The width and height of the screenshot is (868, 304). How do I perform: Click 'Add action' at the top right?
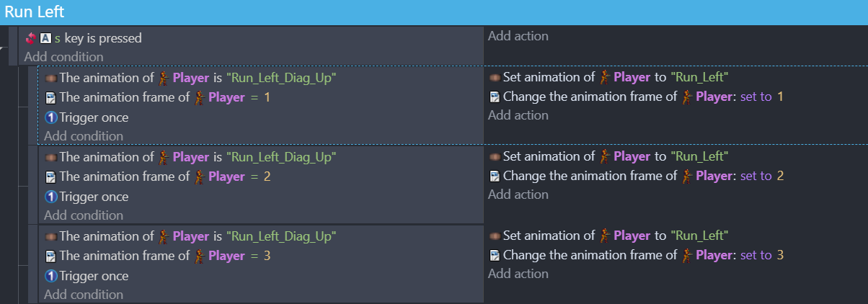pyautogui.click(x=518, y=35)
